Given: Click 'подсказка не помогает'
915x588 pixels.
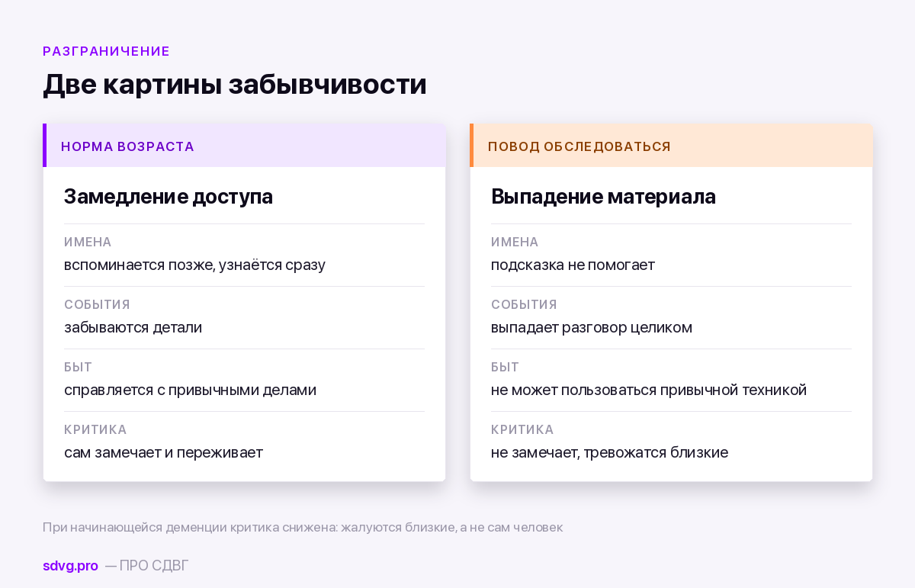Looking at the screenshot, I should [573, 265].
